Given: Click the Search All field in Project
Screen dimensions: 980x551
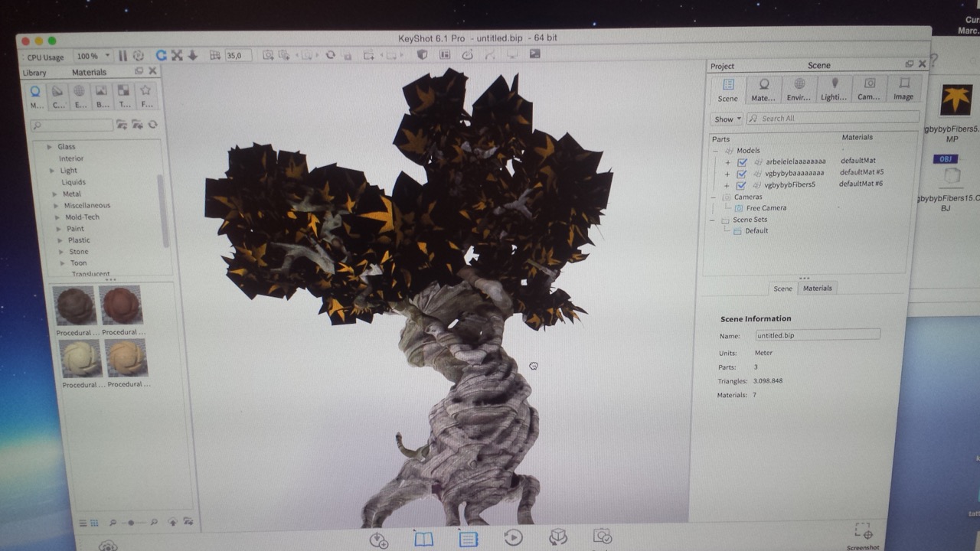Looking at the screenshot, I should click(833, 118).
